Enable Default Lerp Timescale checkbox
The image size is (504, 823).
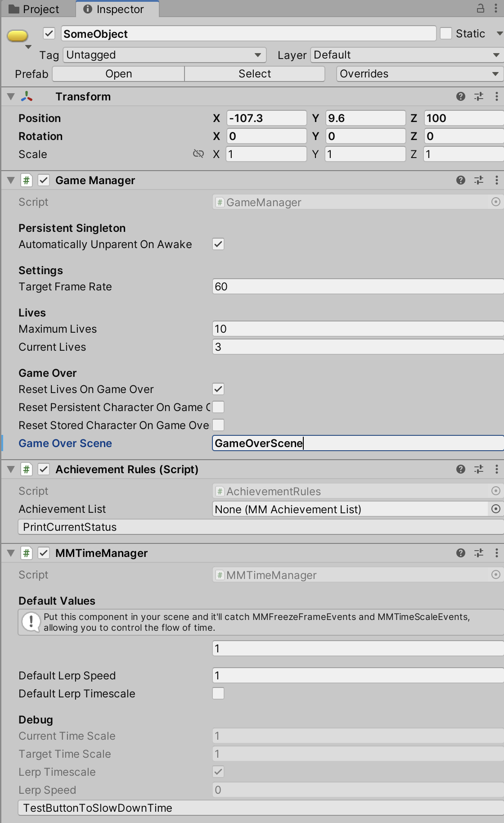[218, 693]
